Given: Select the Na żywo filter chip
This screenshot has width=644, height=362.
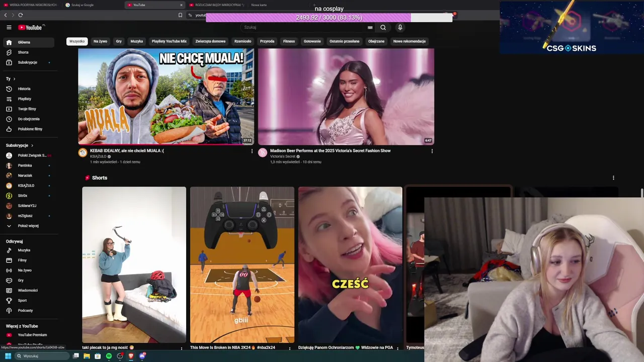Looking at the screenshot, I should (100, 41).
